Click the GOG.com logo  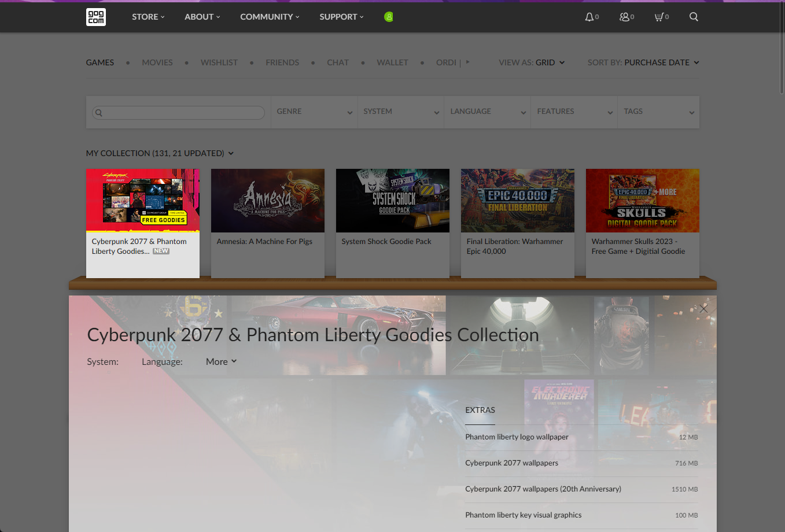[96, 17]
